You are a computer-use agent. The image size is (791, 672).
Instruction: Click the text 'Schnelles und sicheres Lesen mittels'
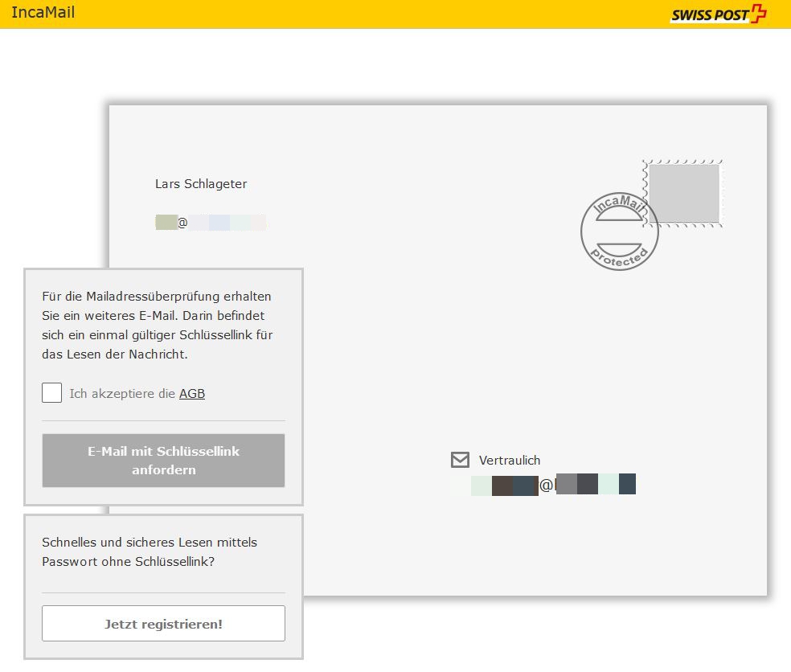pos(150,543)
